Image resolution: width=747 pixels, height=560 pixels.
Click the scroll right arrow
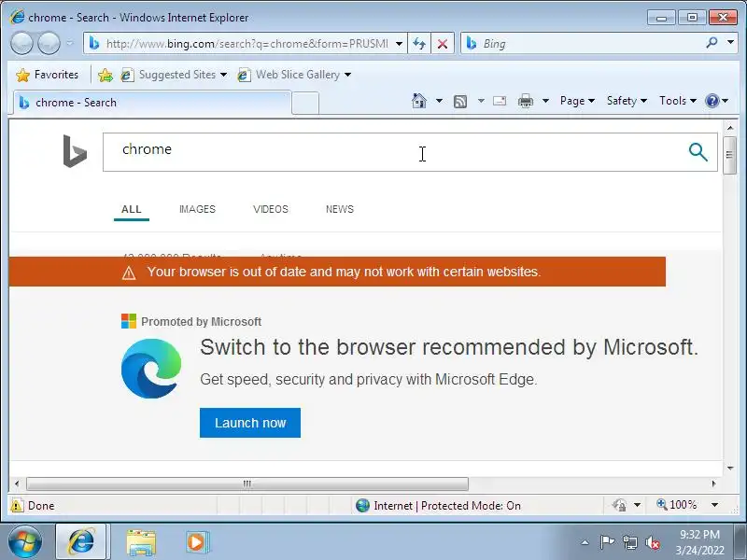coord(713,483)
